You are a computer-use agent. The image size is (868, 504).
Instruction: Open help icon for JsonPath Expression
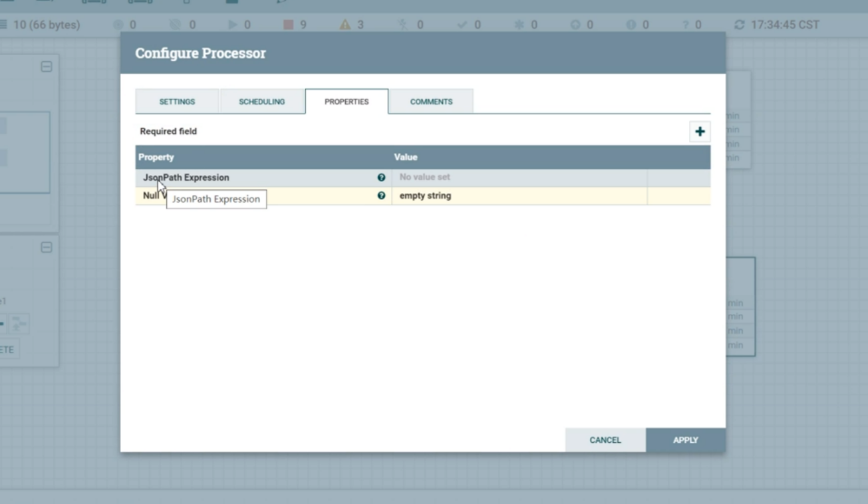[x=381, y=178]
